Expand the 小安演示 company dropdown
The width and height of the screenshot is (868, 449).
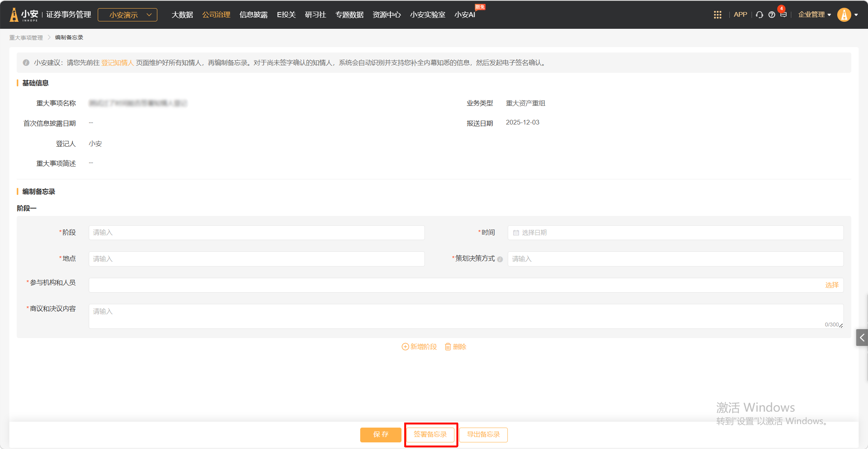pos(127,15)
